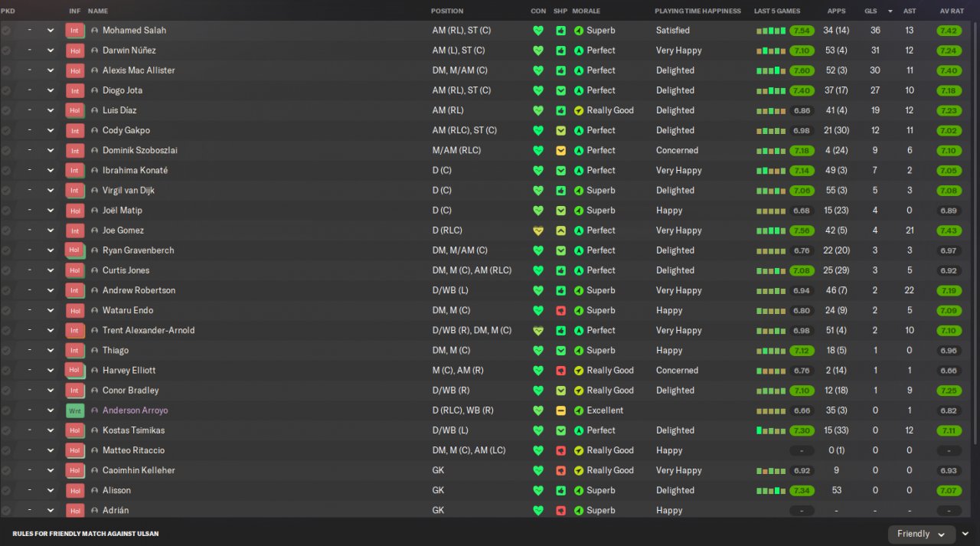Open Anderson Arroyo's player profile
The height and width of the screenshot is (546, 980).
coord(136,410)
